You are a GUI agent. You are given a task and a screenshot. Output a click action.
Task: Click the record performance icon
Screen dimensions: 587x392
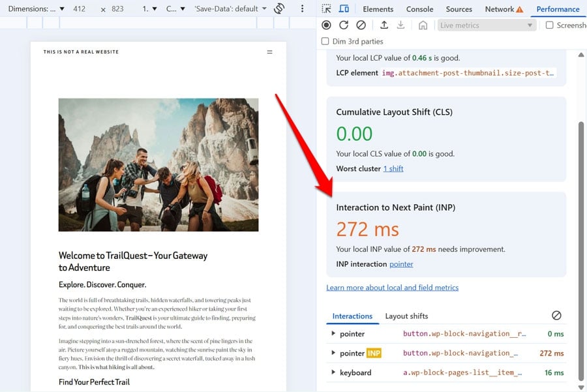click(x=326, y=25)
